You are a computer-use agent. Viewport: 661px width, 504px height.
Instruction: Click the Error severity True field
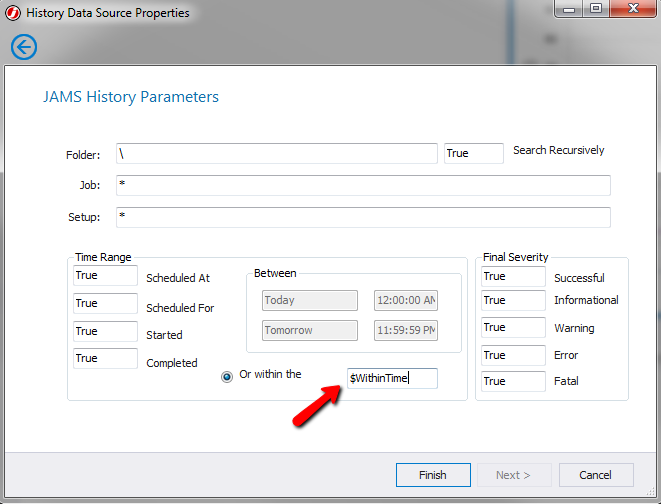tap(513, 355)
